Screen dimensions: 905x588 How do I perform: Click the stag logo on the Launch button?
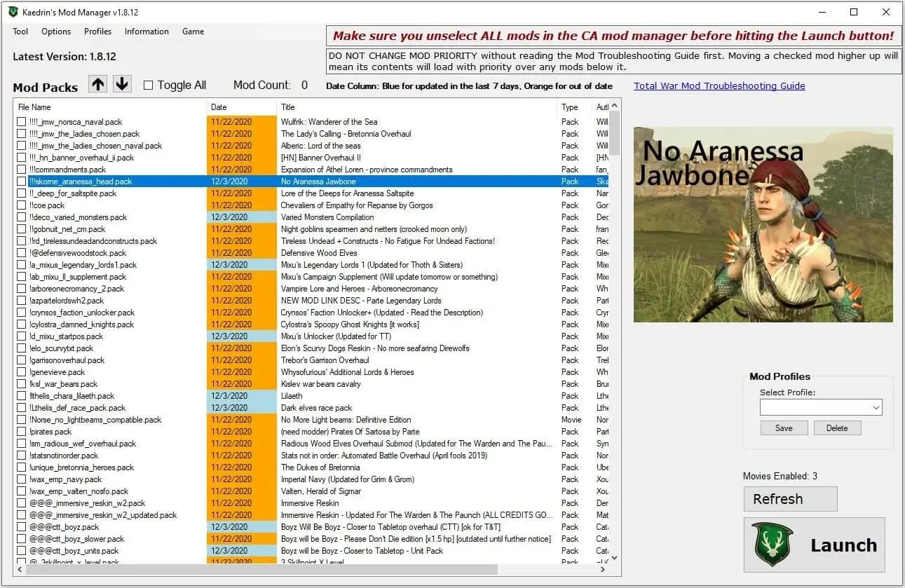coord(771,545)
